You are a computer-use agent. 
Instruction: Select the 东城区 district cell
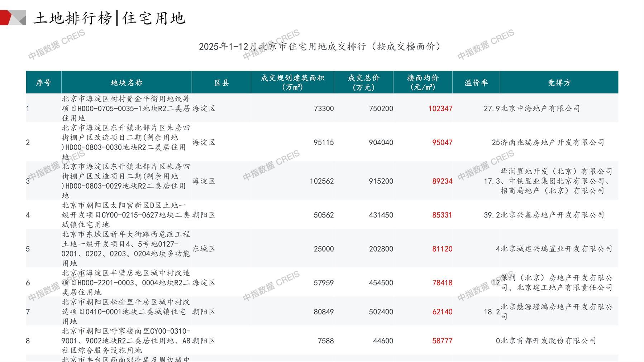point(204,249)
